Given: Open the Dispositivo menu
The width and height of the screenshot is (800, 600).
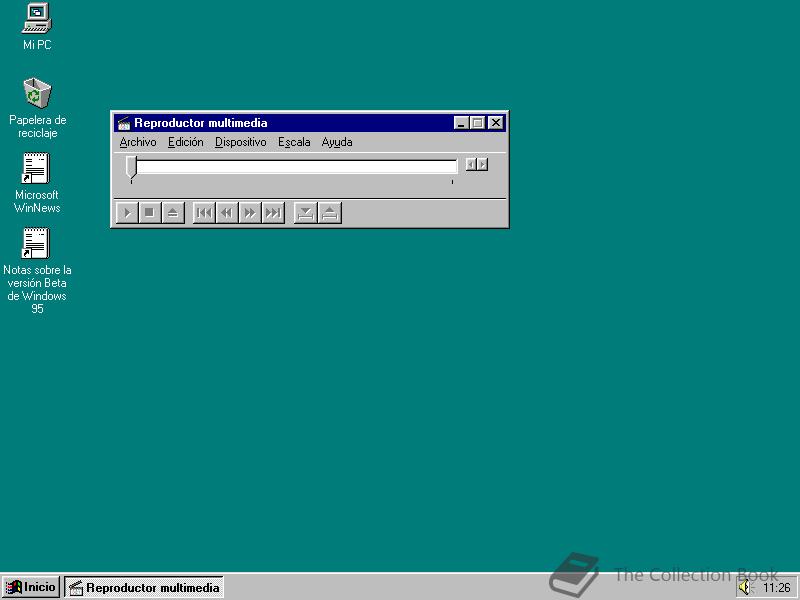Looking at the screenshot, I should [x=240, y=142].
